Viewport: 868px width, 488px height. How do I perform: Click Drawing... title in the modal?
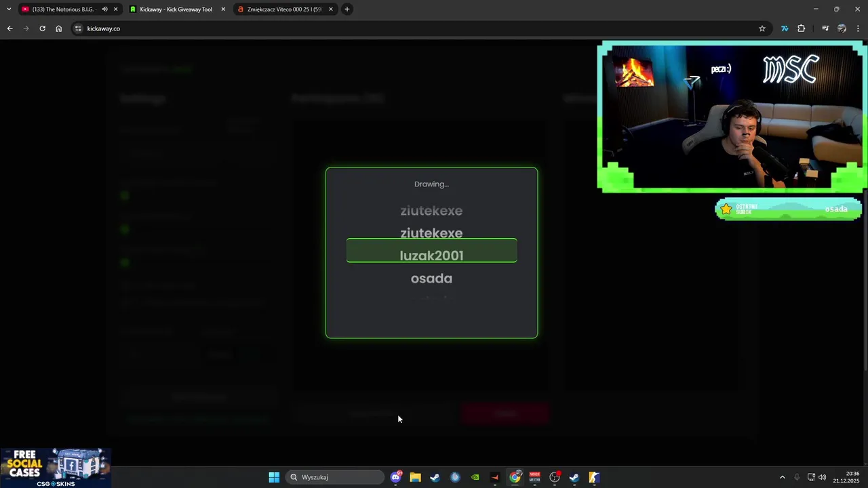431,184
